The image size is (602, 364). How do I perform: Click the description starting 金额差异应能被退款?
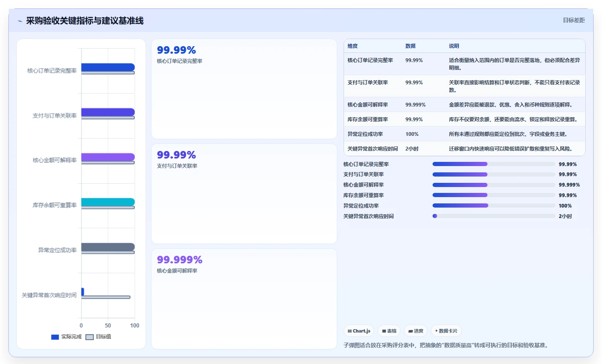(x=511, y=104)
